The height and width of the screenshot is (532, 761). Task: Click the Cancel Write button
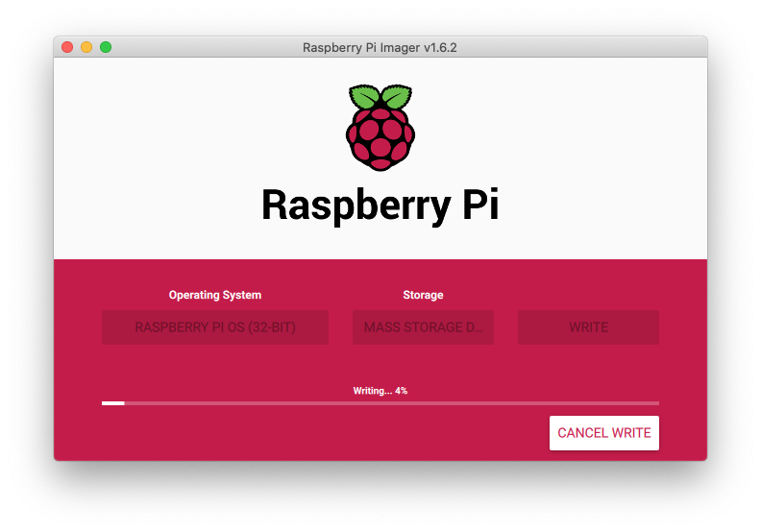tap(603, 432)
